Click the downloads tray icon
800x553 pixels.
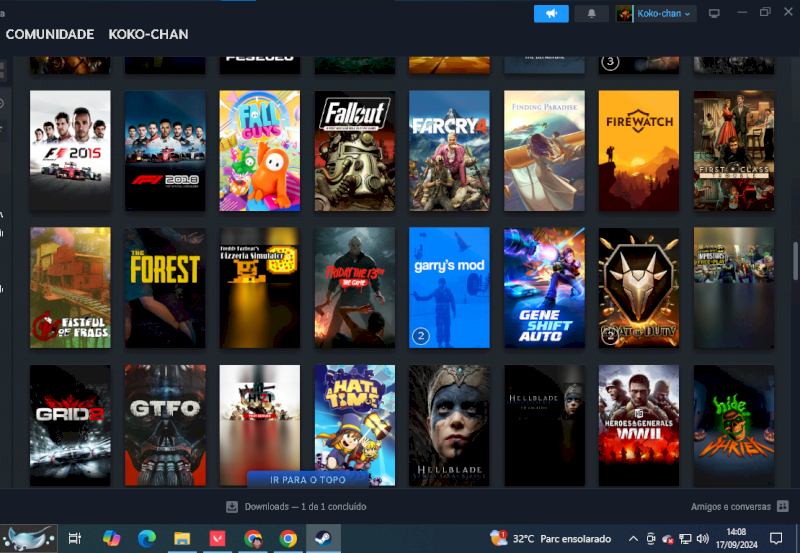pyautogui.click(x=232, y=507)
